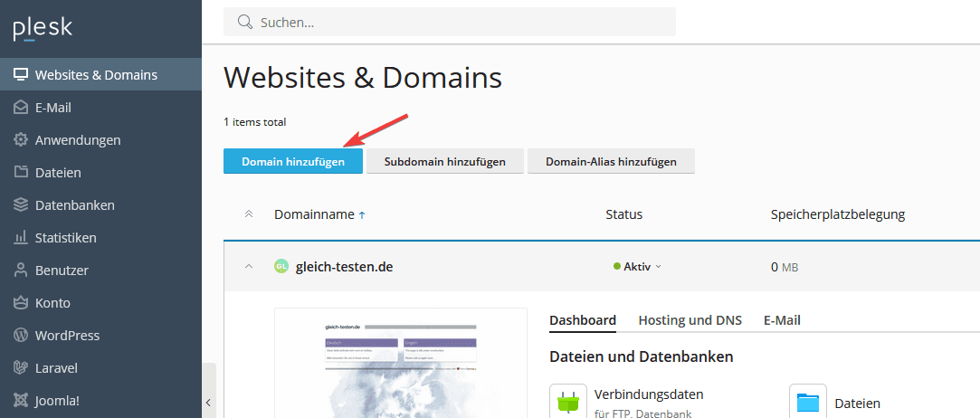This screenshot has width=980, height=418.
Task: Switch to the Dashboard tab
Action: click(x=583, y=320)
